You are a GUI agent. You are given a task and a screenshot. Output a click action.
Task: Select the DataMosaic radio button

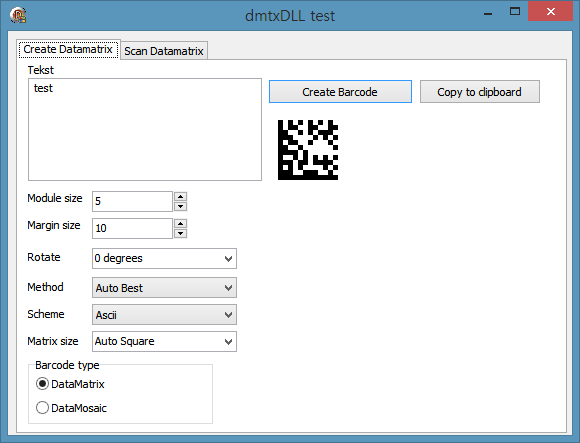click(x=42, y=408)
